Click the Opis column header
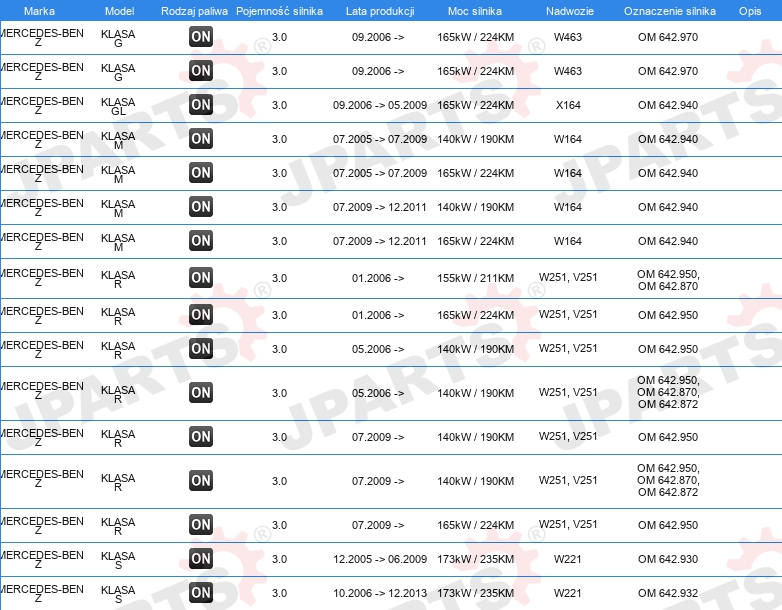782x610 pixels. pyautogui.click(x=750, y=11)
